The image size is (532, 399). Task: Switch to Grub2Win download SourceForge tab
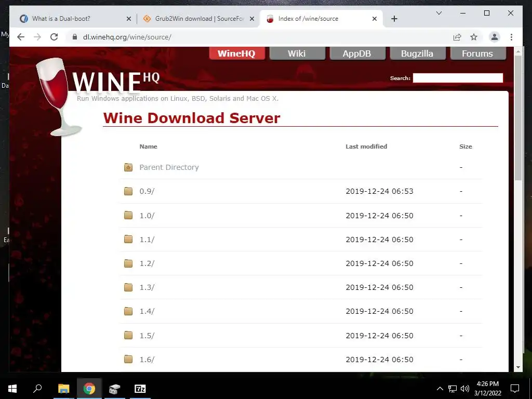(x=199, y=19)
